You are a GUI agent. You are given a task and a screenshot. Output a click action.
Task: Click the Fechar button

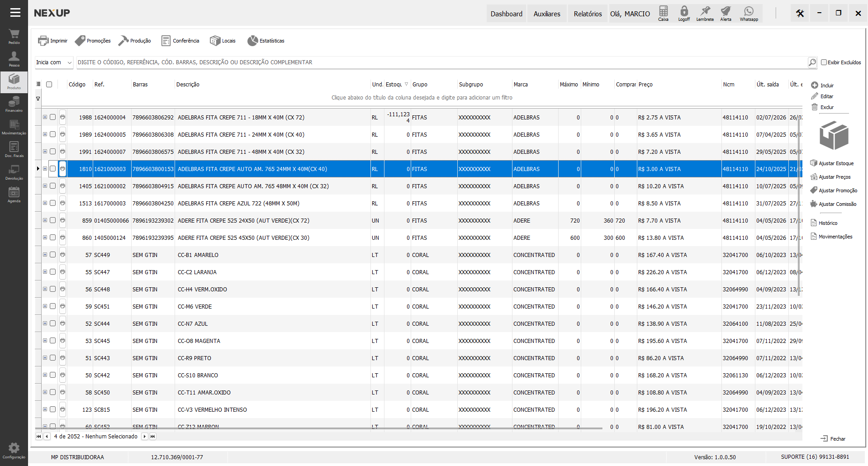833,438
